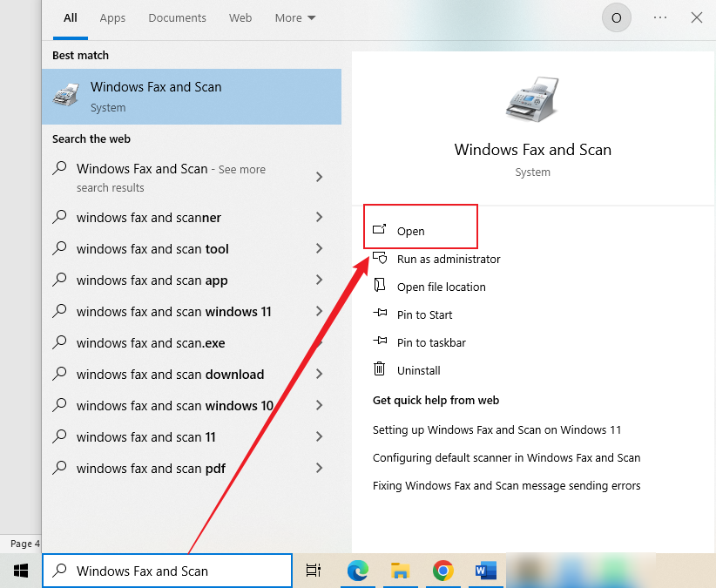Launch Google Chrome from the taskbar
Viewport: 716px width, 588px height.
[x=443, y=571]
